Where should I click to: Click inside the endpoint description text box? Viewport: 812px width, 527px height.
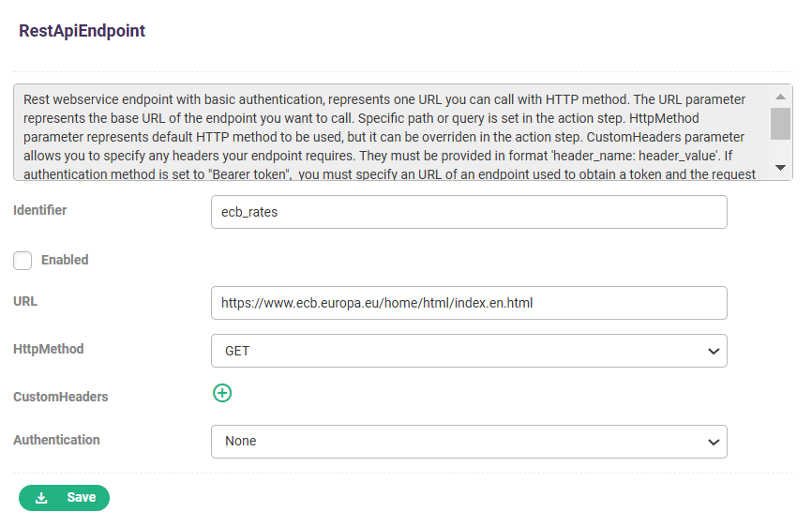click(x=391, y=132)
